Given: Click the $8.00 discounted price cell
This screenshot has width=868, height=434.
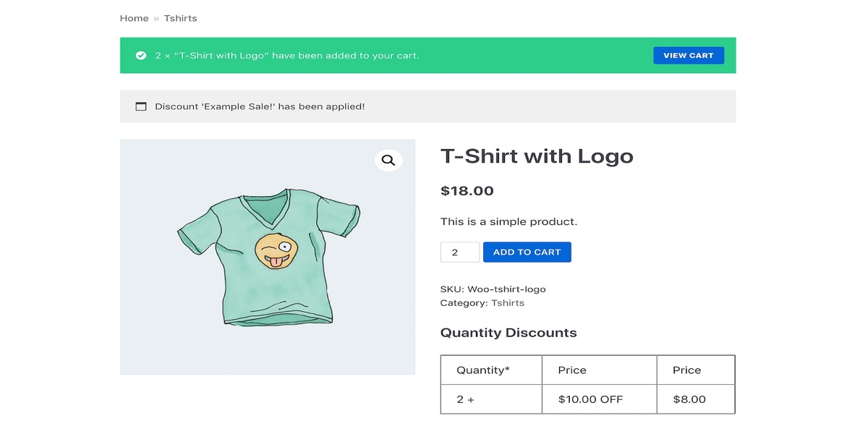Looking at the screenshot, I should pos(689,399).
